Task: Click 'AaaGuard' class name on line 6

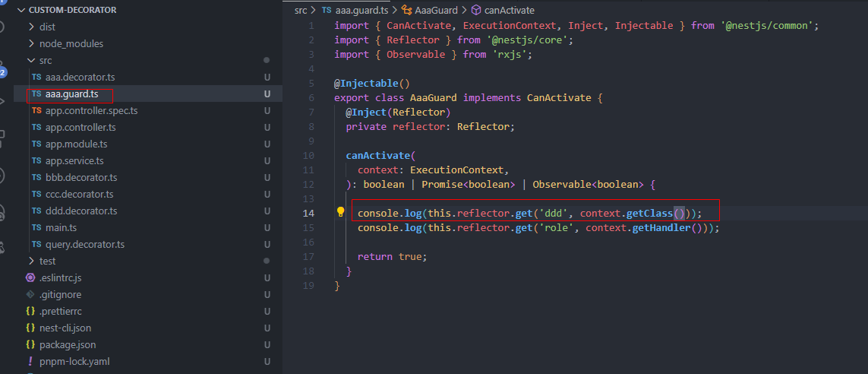Action: point(434,98)
